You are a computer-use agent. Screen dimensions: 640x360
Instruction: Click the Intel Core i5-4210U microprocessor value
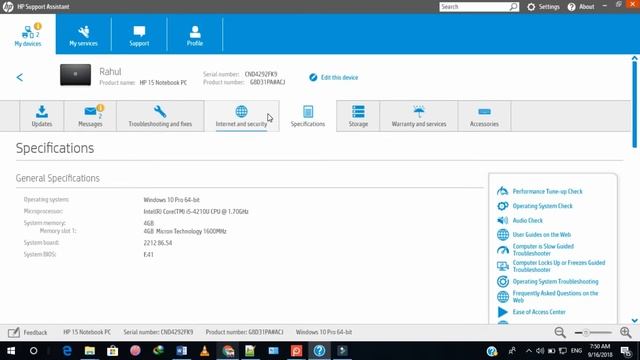pyautogui.click(x=196, y=211)
